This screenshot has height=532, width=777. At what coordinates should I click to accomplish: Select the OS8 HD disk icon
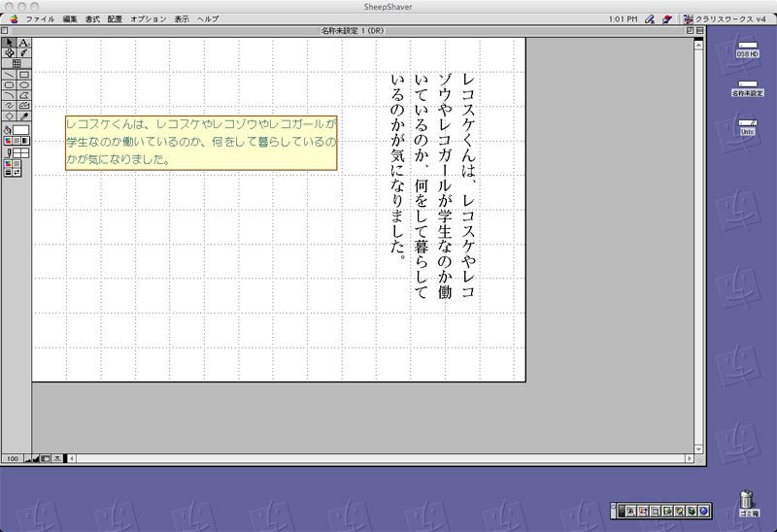click(x=747, y=50)
